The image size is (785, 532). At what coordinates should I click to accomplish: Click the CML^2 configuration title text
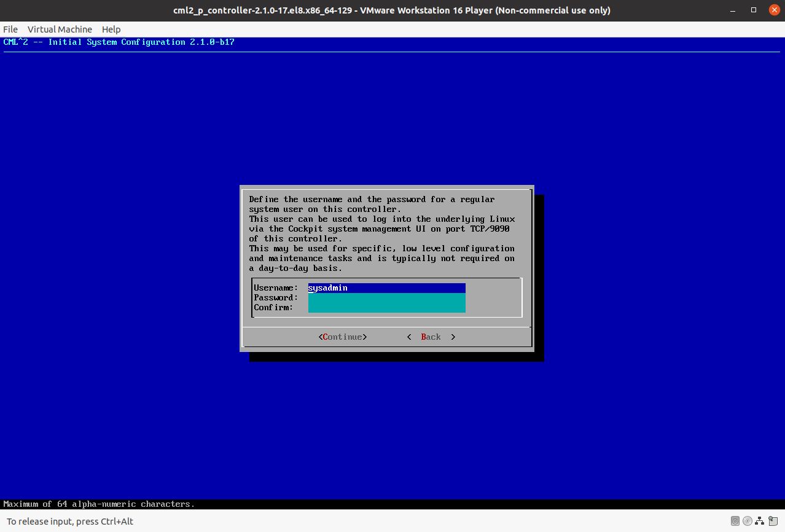119,42
